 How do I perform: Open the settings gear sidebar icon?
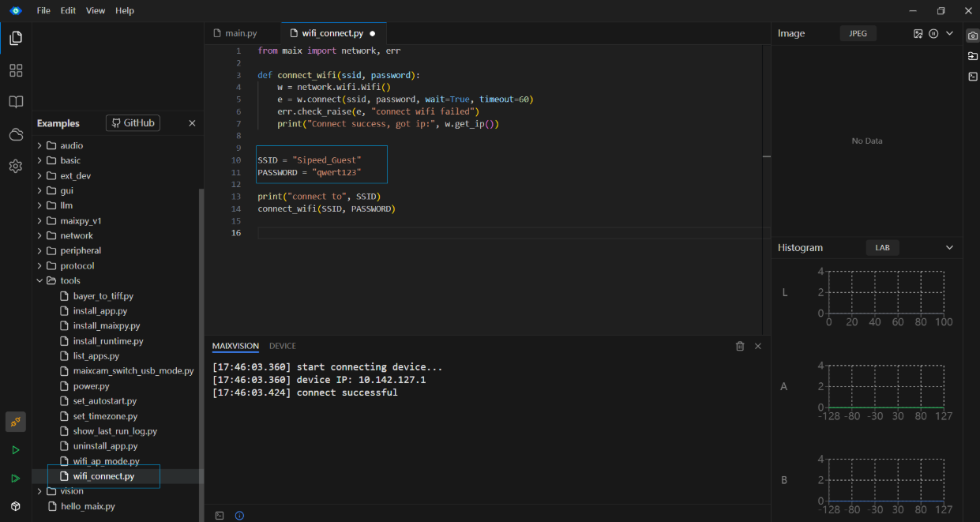16,166
